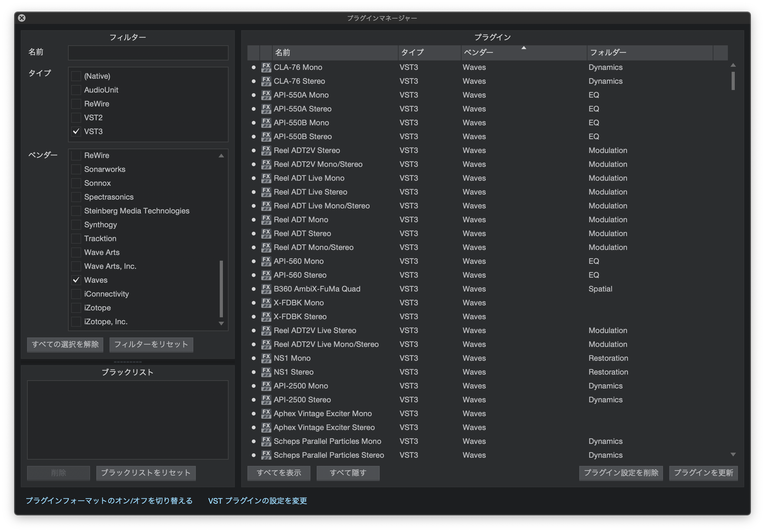Check the iZotope vendor filter
The height and width of the screenshot is (532, 765).
pos(76,308)
